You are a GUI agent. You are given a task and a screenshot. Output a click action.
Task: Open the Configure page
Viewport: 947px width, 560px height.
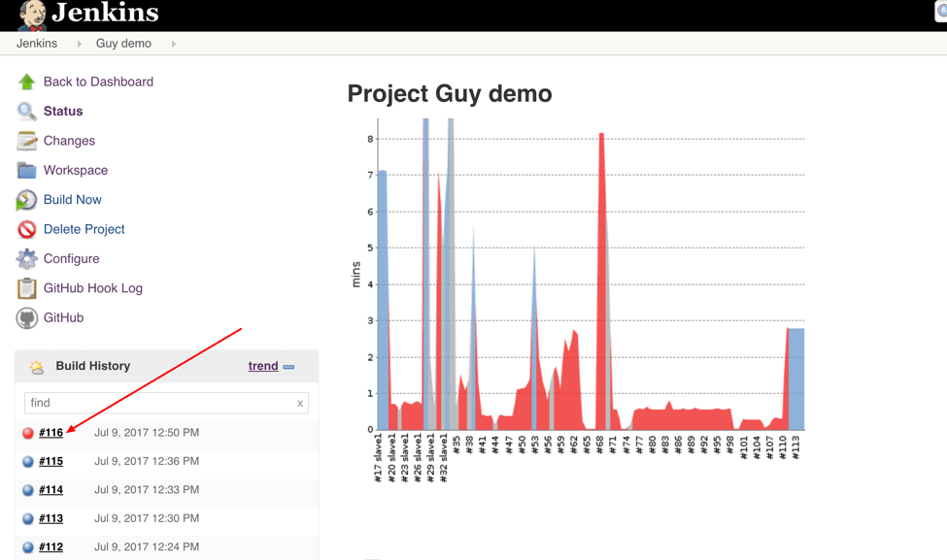pyautogui.click(x=71, y=259)
